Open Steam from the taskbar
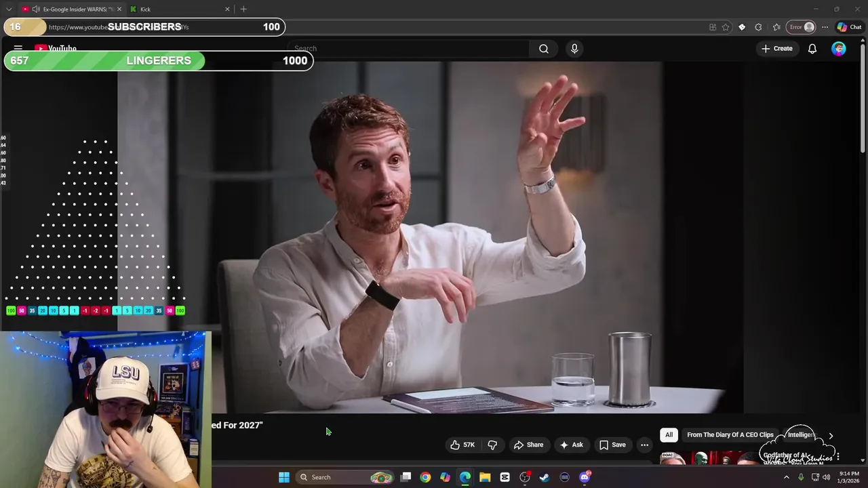868x488 pixels. coord(545,477)
